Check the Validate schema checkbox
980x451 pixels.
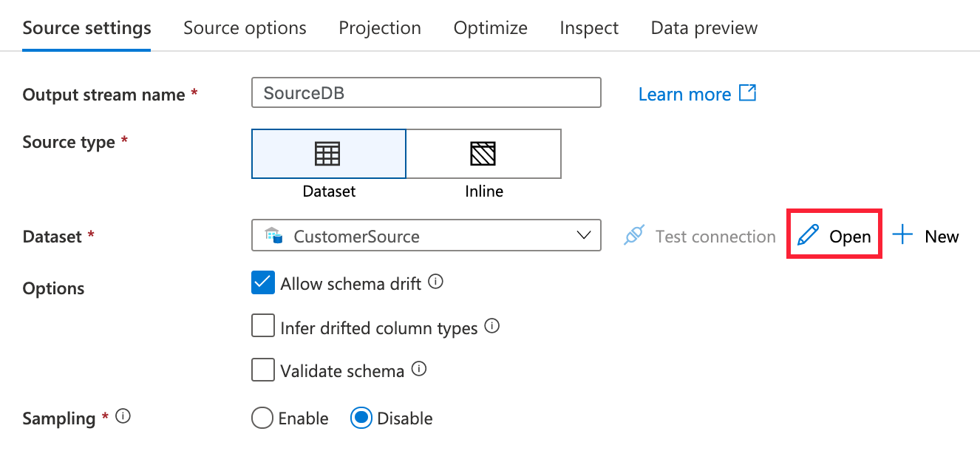[263, 370]
